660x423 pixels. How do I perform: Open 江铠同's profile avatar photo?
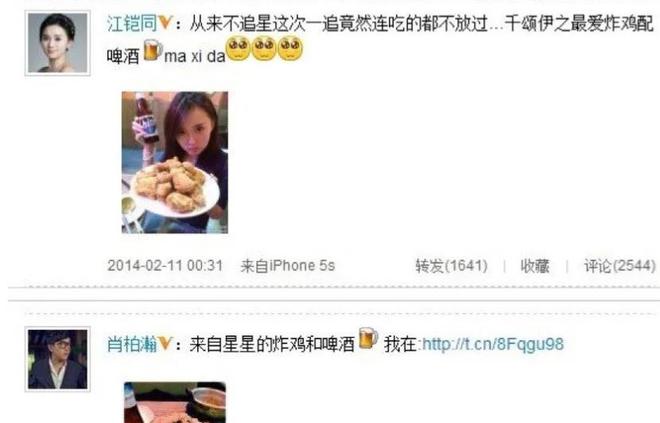coord(58,43)
